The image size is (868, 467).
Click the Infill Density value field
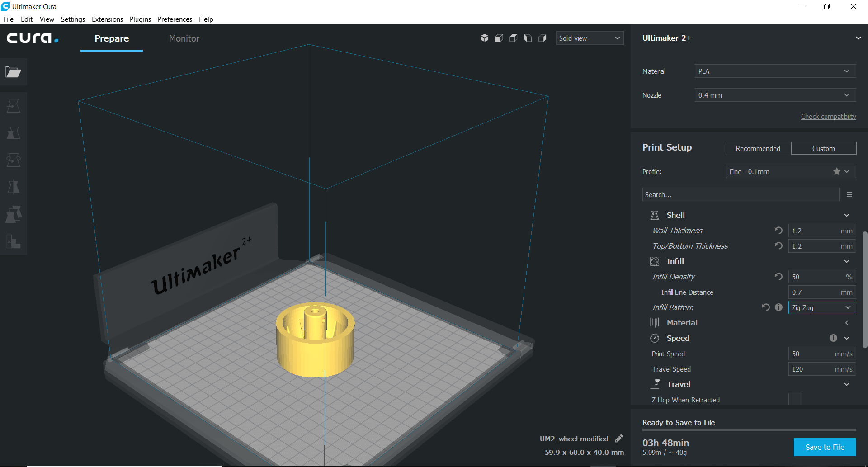822,277
